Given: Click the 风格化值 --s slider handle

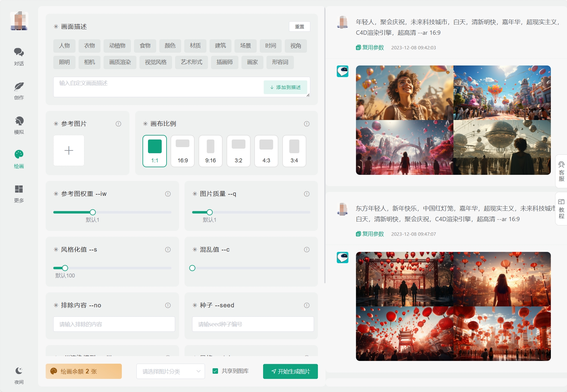Looking at the screenshot, I should (65, 268).
